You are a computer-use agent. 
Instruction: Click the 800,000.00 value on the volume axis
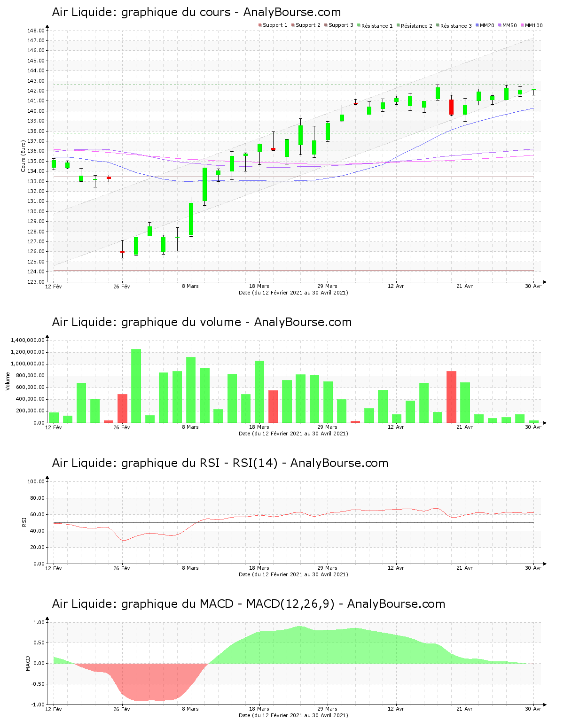pyautogui.click(x=30, y=376)
